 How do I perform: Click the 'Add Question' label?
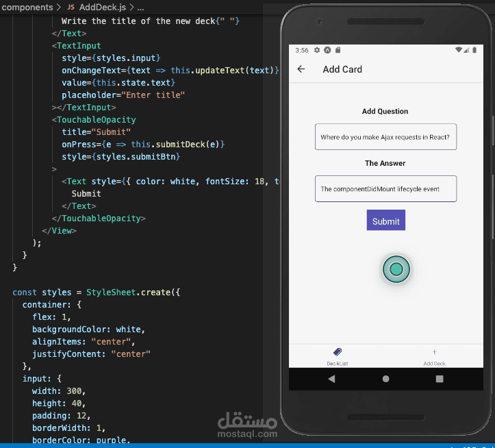385,111
